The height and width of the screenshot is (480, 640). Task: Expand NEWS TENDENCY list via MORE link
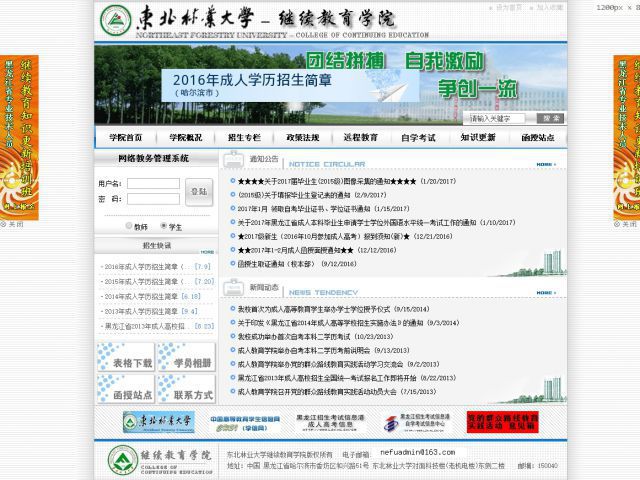point(544,293)
